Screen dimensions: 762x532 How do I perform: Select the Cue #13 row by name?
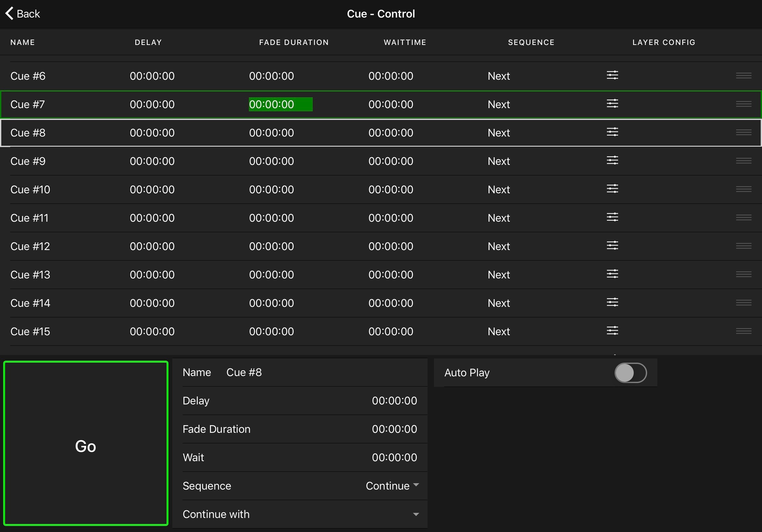tap(30, 275)
